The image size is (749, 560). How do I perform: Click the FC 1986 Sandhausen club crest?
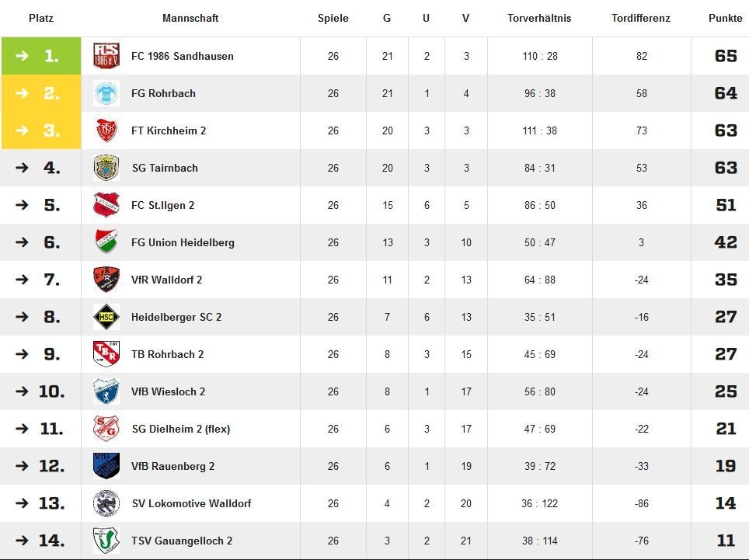pyautogui.click(x=106, y=56)
